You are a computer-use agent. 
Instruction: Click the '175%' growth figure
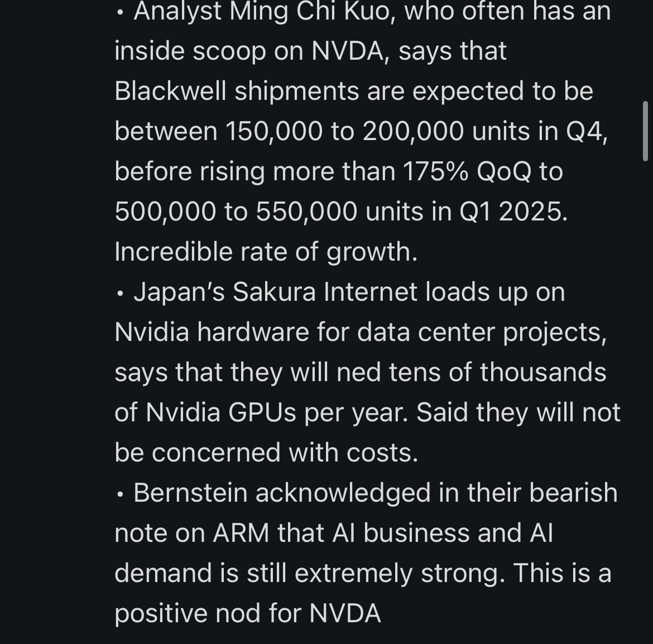435,171
